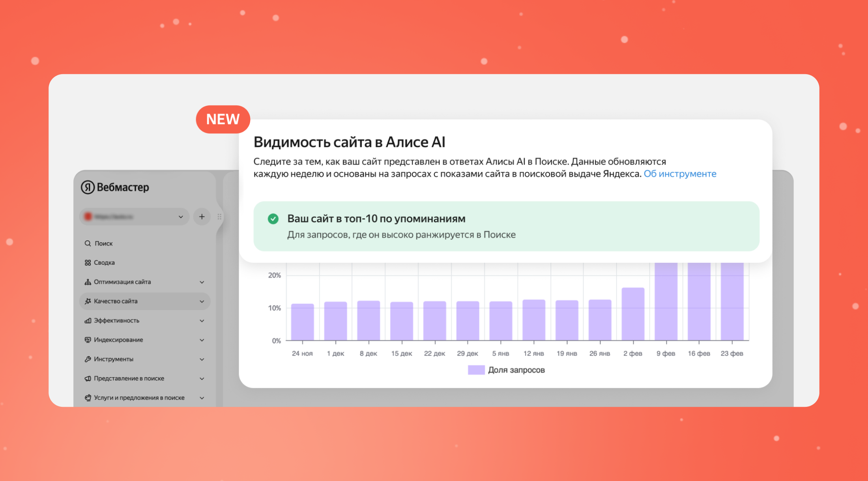Open Сводка via its grid icon

click(x=88, y=262)
